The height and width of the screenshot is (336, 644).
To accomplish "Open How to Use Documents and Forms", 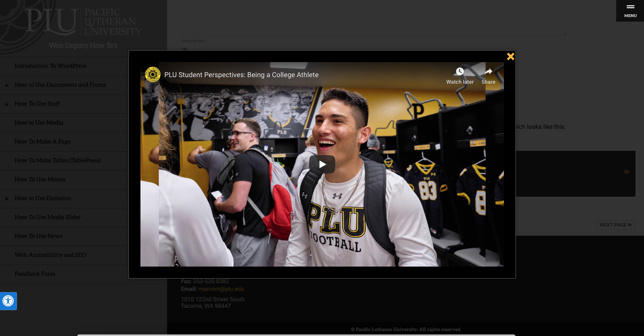I will tap(61, 85).
